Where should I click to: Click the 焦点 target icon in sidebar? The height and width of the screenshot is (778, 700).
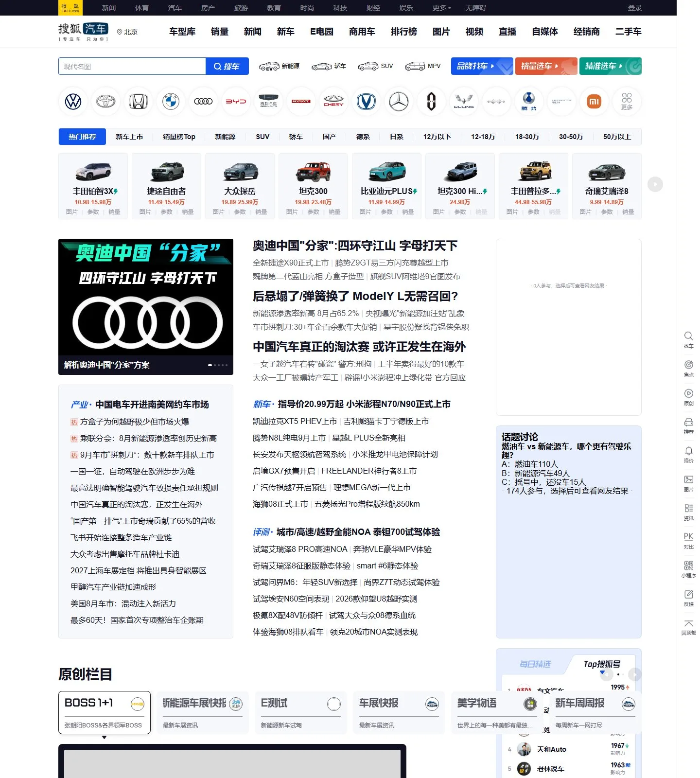[688, 368]
